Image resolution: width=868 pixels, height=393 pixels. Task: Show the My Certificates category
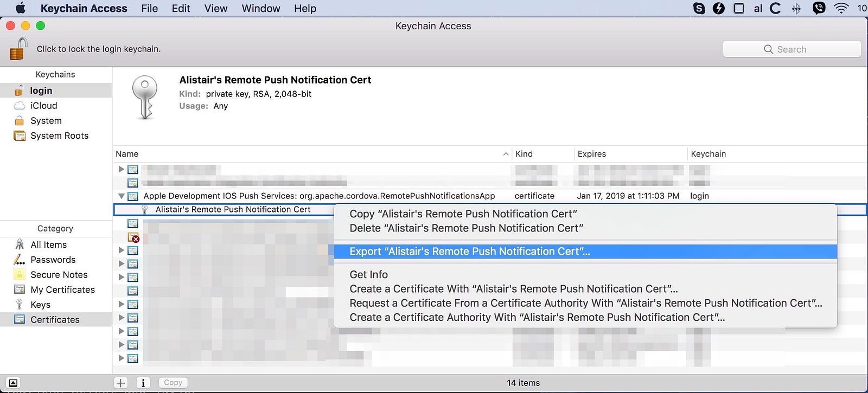pyautogui.click(x=56, y=289)
